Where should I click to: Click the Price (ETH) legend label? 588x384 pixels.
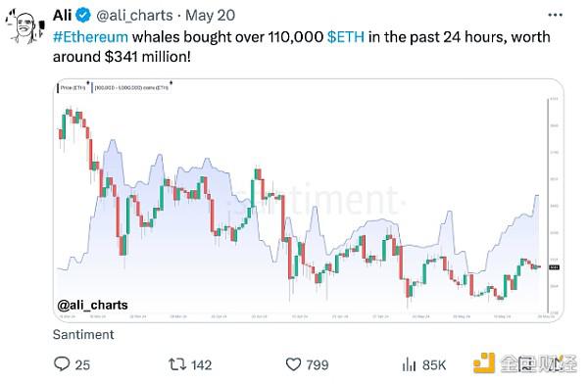73,87
